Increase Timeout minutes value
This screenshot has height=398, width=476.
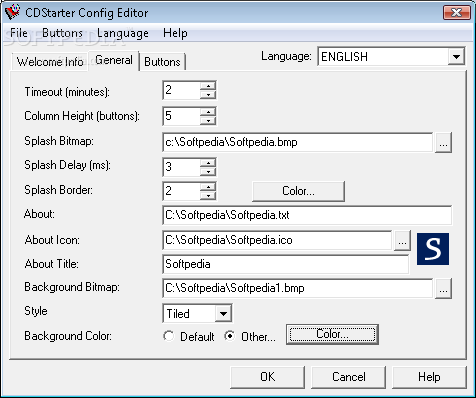(208, 86)
